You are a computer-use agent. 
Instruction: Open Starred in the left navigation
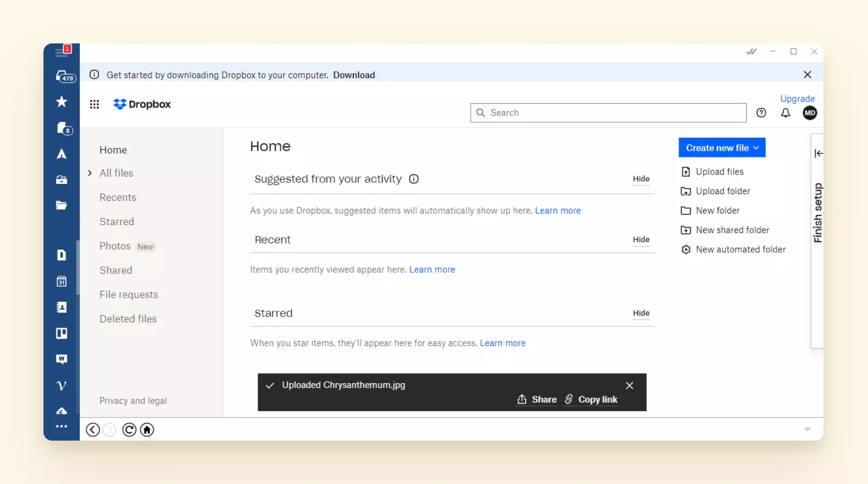click(117, 222)
